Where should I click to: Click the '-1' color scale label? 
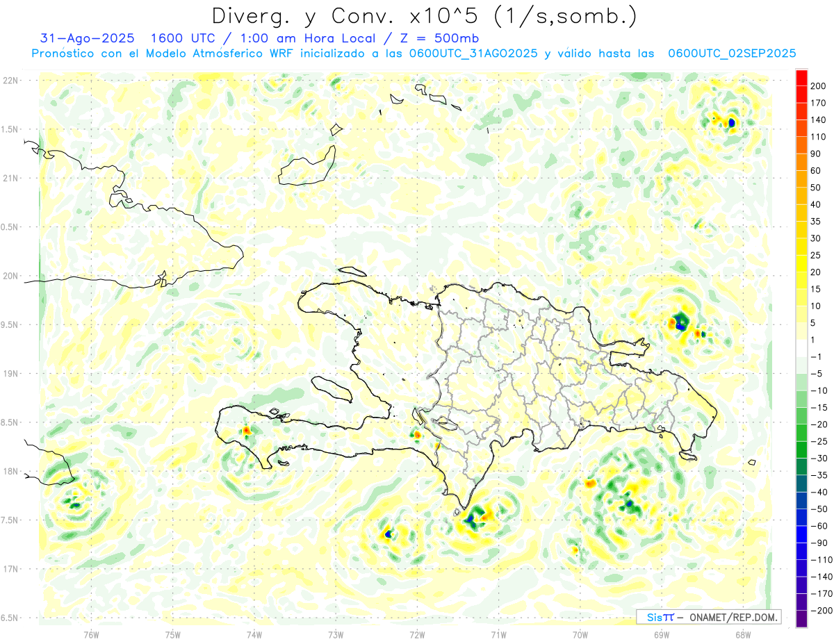pyautogui.click(x=816, y=356)
